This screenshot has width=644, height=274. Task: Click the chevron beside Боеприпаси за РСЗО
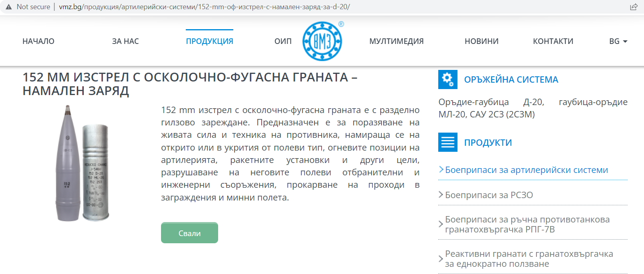tap(441, 195)
